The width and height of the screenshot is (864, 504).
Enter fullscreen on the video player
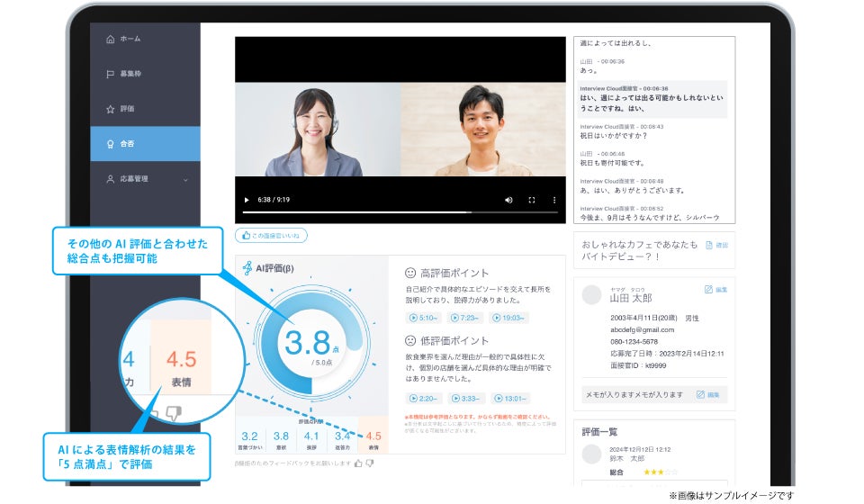(x=532, y=200)
